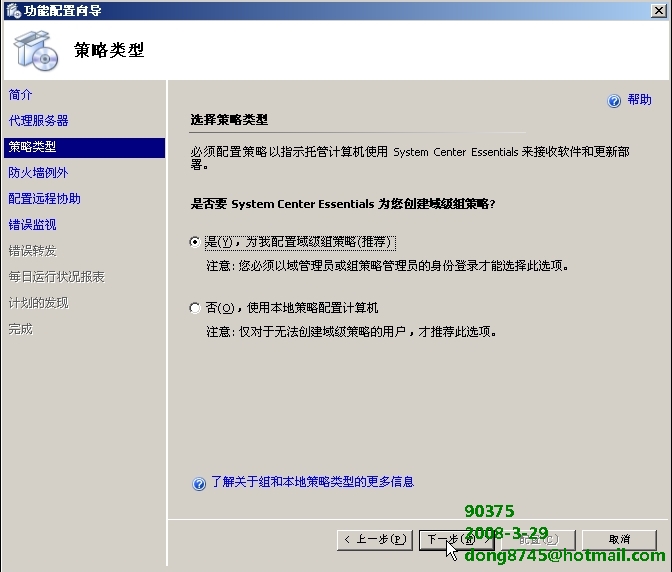Click the disabled 完成 step
This screenshot has width=672, height=572.
click(x=20, y=329)
